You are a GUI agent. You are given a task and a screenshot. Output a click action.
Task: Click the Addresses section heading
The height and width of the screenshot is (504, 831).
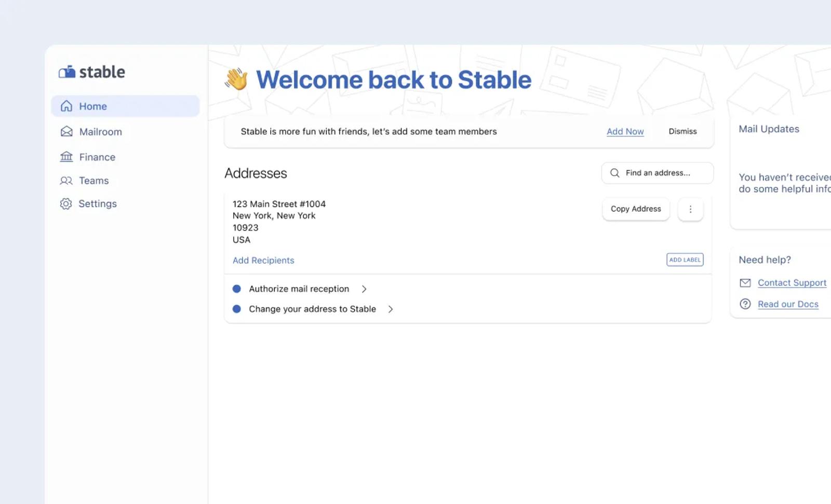click(x=256, y=173)
